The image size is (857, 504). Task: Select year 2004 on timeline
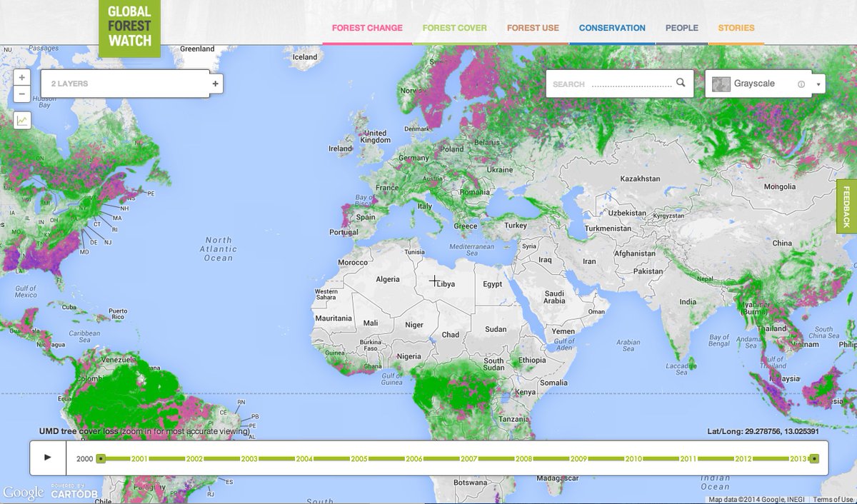tap(304, 458)
